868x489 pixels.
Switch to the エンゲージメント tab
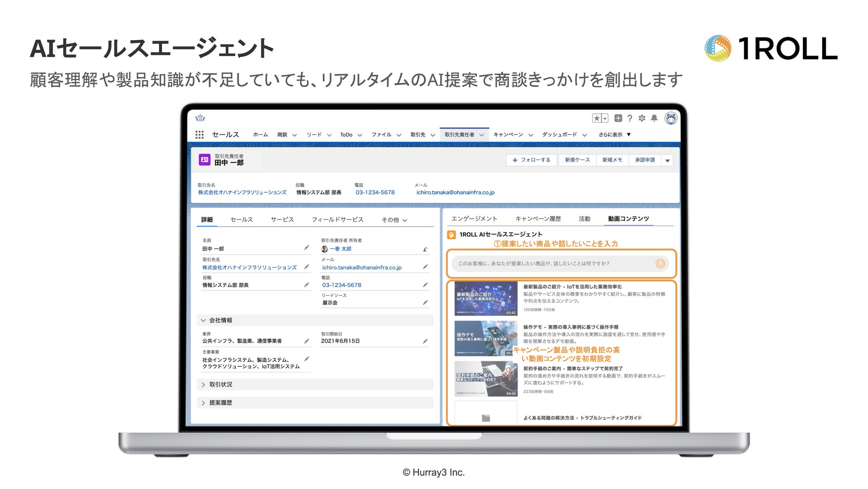[474, 218]
